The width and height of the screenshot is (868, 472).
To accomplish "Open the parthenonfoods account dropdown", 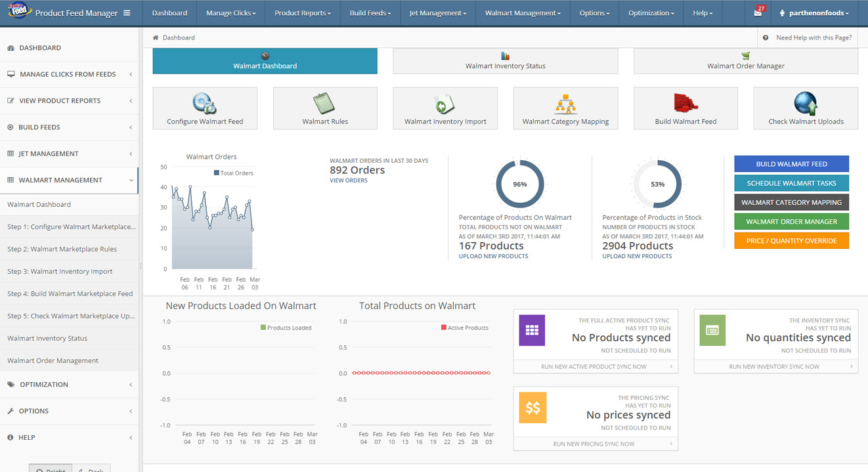I will (814, 13).
